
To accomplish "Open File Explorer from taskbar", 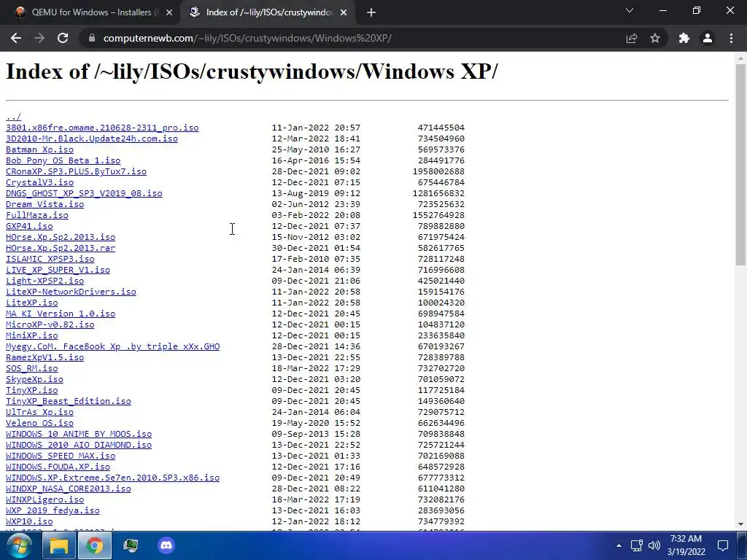I will [59, 545].
